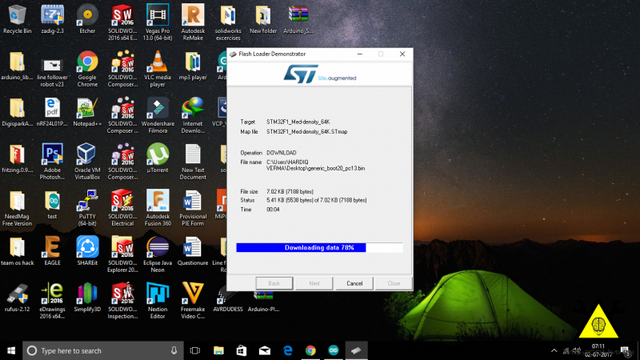The width and height of the screenshot is (640, 360).
Task: Click the greyed Close button in dialog
Action: 393,283
